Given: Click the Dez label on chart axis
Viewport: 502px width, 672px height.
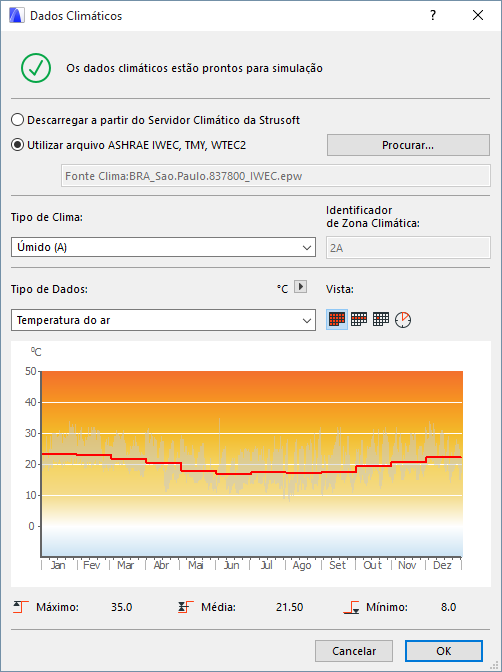Looking at the screenshot, I should pyautogui.click(x=442, y=565).
